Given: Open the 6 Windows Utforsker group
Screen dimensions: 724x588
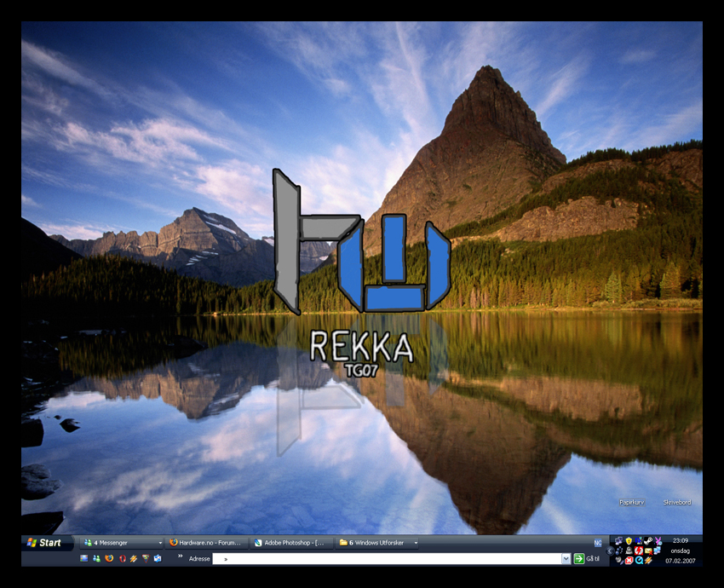Looking at the screenshot, I should (x=377, y=543).
